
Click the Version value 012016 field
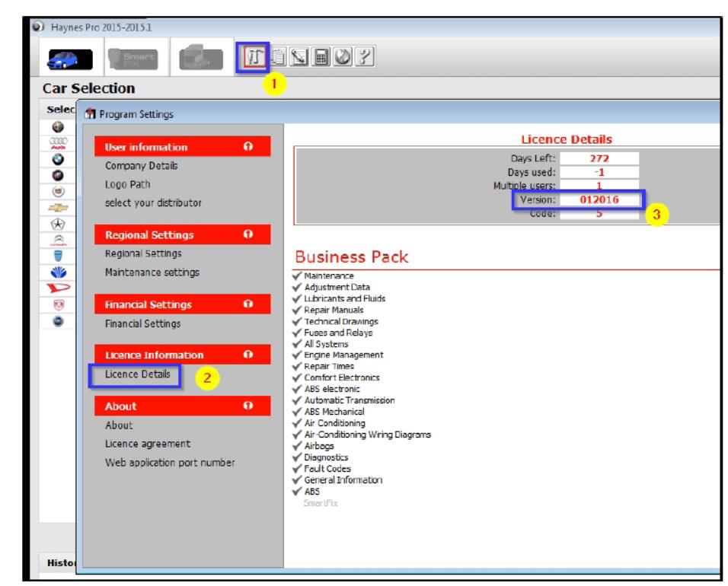pyautogui.click(x=599, y=199)
